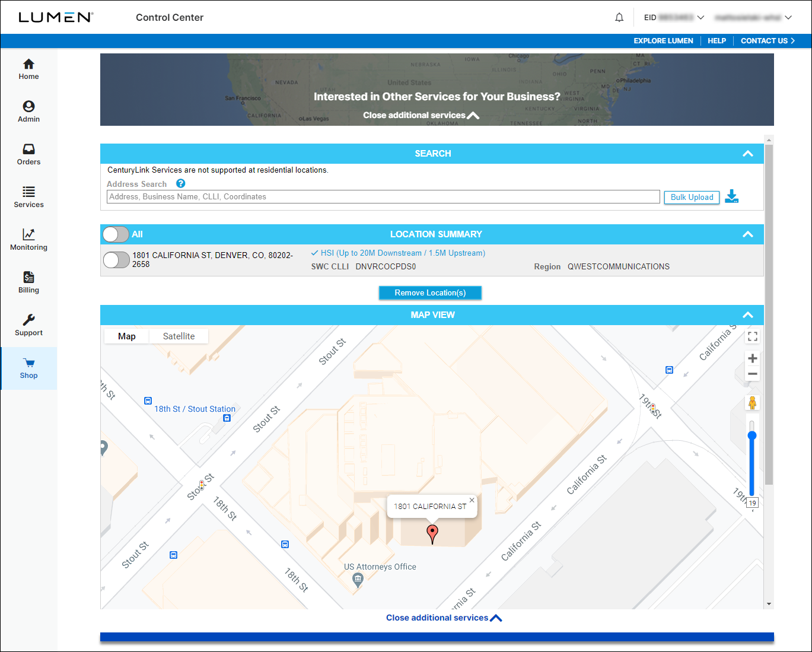Open HELP in the top bar
Screen dimensions: 812x652
click(717, 41)
